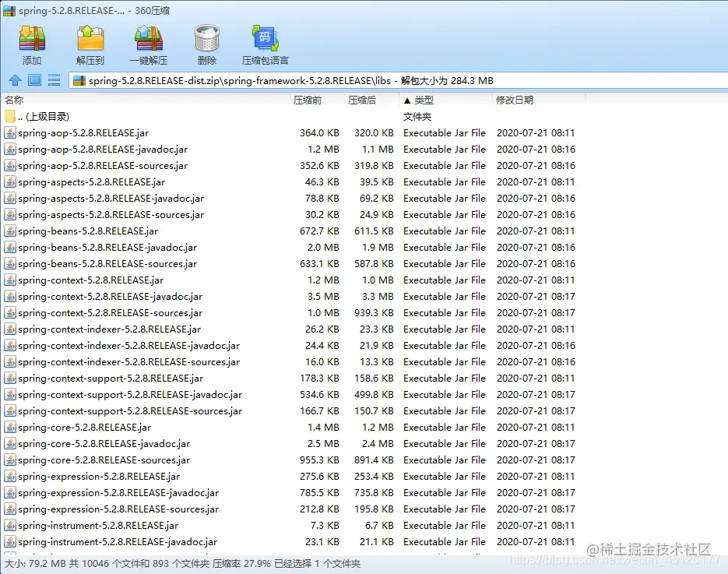Click file name spring-core-5.2.8.RELEASE.jar
The height and width of the screenshot is (574, 728).
(x=85, y=428)
